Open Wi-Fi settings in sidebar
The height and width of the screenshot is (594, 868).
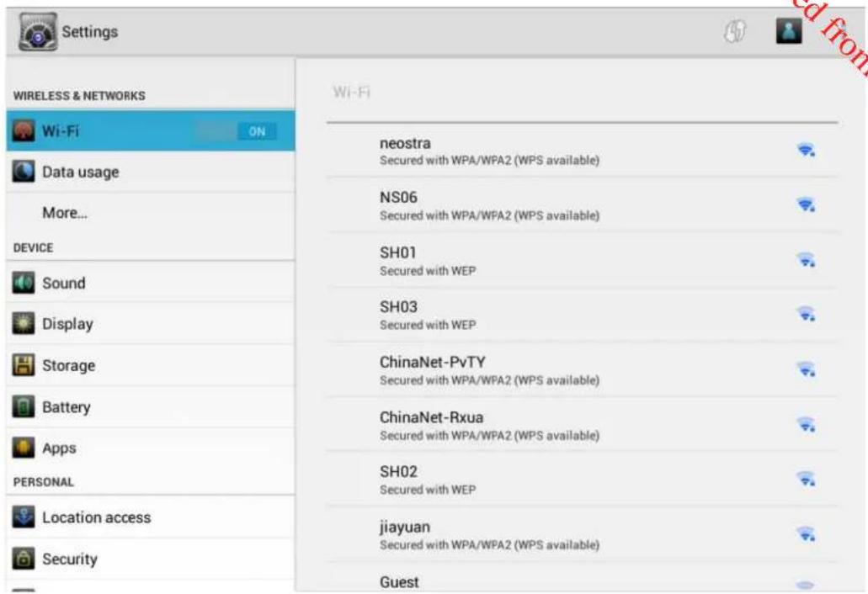(x=151, y=130)
